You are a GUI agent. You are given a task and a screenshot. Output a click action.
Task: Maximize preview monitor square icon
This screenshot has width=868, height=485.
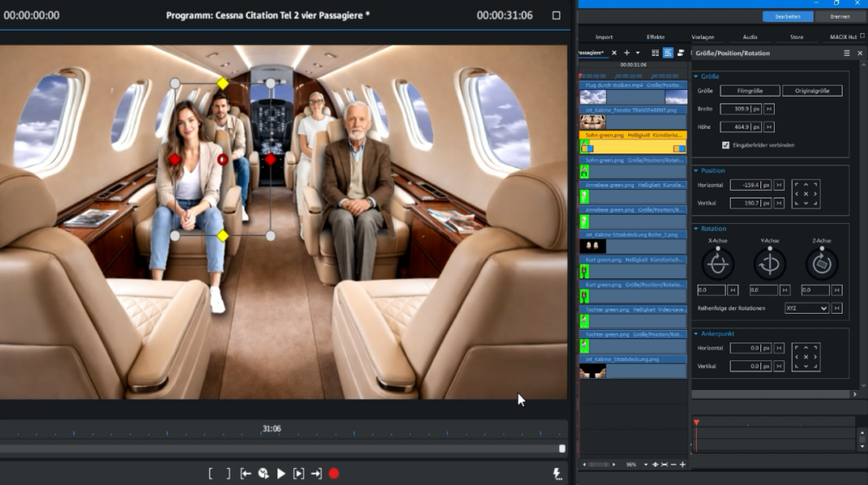556,15
